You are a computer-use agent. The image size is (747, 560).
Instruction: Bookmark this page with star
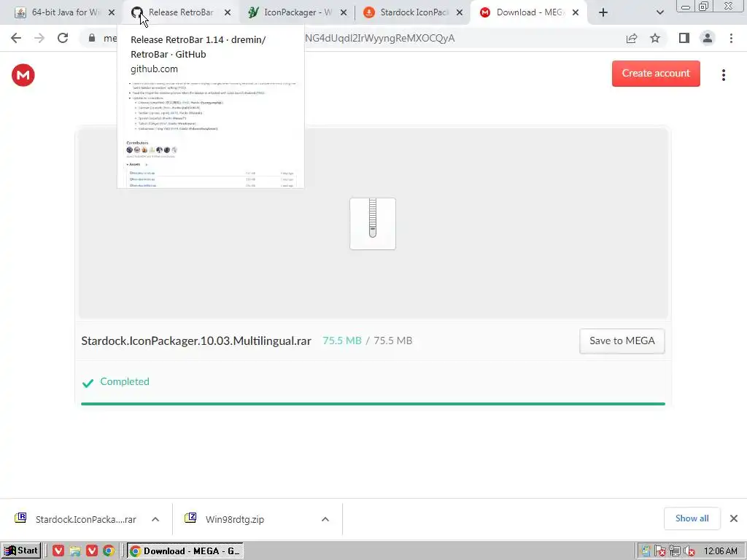656,38
